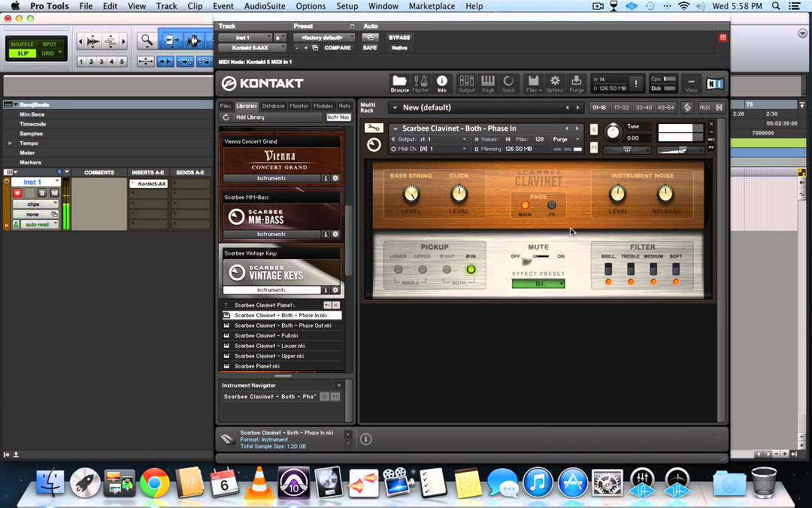This screenshot has height=508, width=812.
Task: Launch VLC from the dock
Action: [x=259, y=482]
